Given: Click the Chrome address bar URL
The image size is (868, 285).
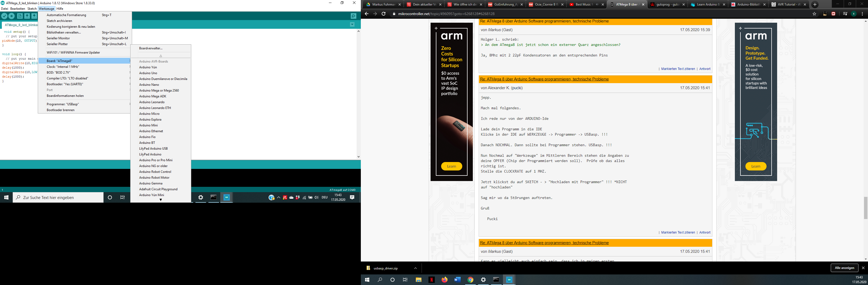Looking at the screenshot, I should (x=446, y=14).
